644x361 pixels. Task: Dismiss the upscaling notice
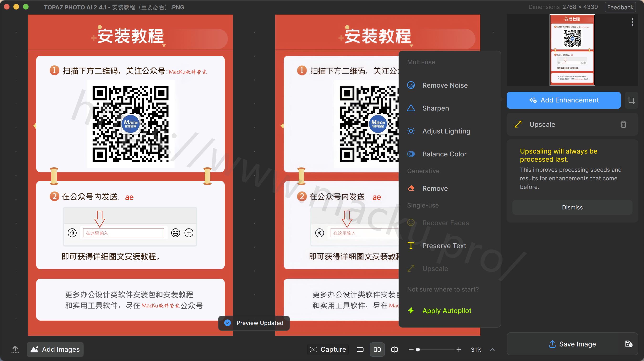click(572, 207)
